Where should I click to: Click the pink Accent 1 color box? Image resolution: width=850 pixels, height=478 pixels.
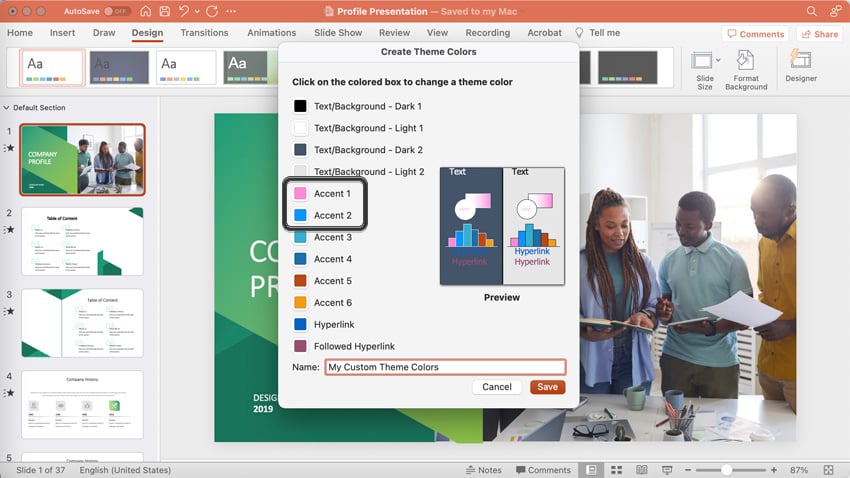300,193
